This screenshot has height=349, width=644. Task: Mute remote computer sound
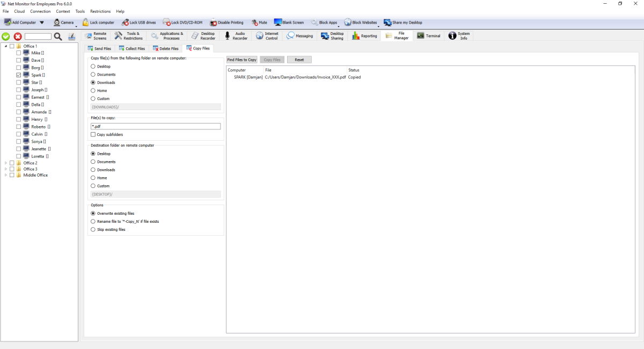[x=255, y=23]
